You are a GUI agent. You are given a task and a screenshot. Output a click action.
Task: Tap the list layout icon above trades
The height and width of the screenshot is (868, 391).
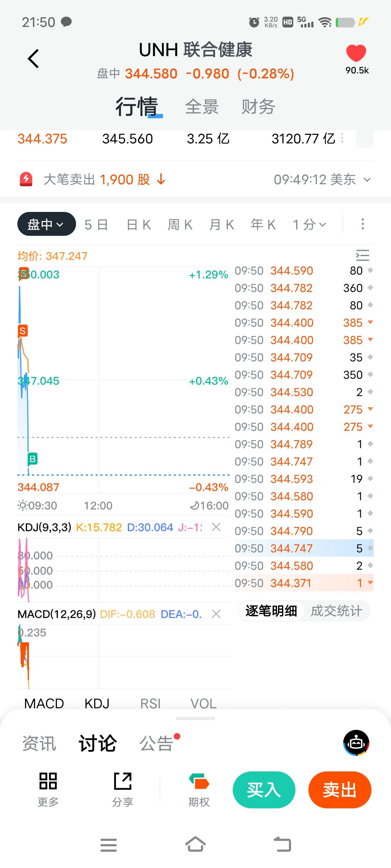(362, 255)
